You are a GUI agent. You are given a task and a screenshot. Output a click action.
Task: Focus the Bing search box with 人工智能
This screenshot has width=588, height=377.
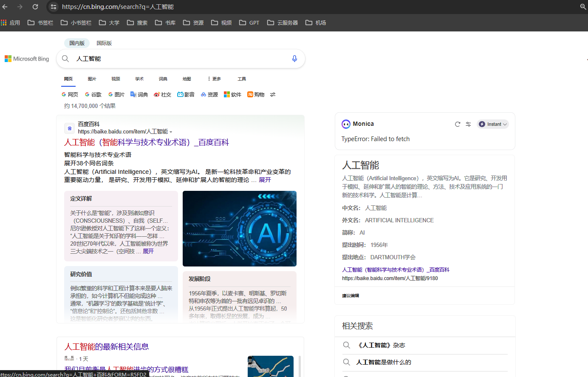point(181,59)
